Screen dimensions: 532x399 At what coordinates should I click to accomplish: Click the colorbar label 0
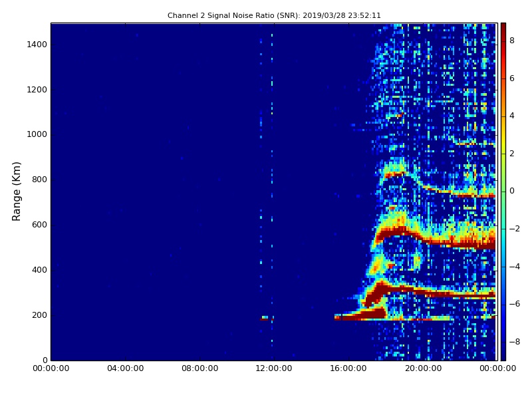(x=512, y=191)
